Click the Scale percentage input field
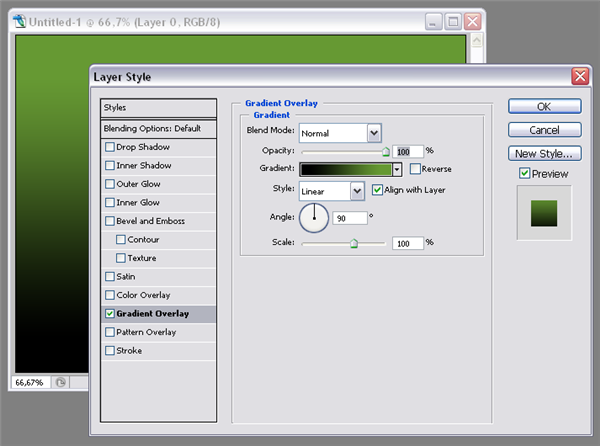This screenshot has height=446, width=600. point(407,243)
